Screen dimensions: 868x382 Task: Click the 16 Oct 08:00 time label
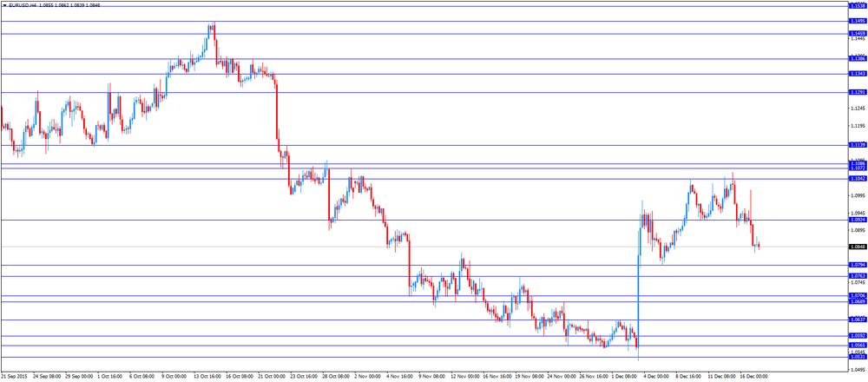[x=239, y=376]
